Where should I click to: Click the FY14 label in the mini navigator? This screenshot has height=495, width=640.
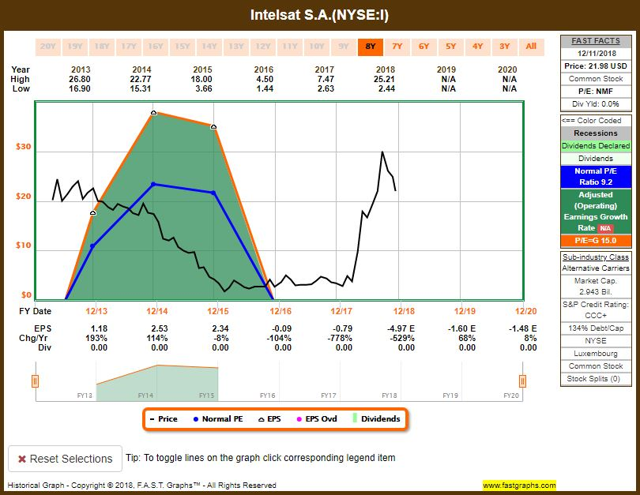145,395
